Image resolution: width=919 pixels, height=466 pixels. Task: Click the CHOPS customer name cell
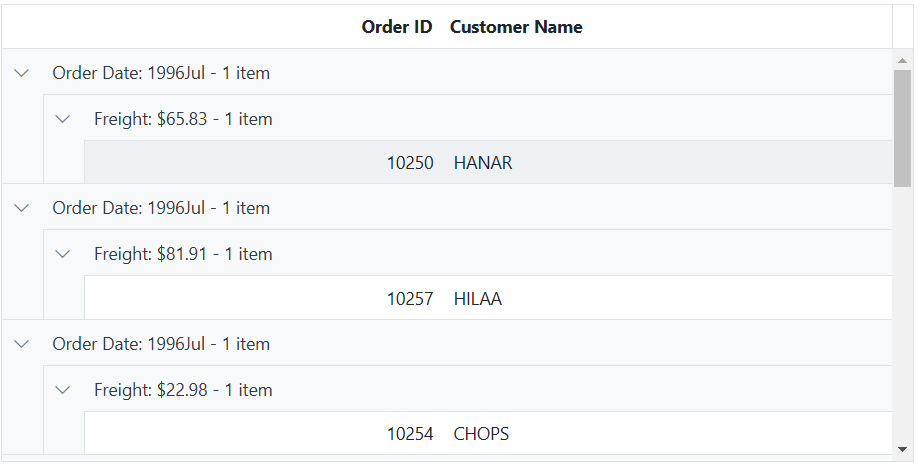[x=481, y=434]
